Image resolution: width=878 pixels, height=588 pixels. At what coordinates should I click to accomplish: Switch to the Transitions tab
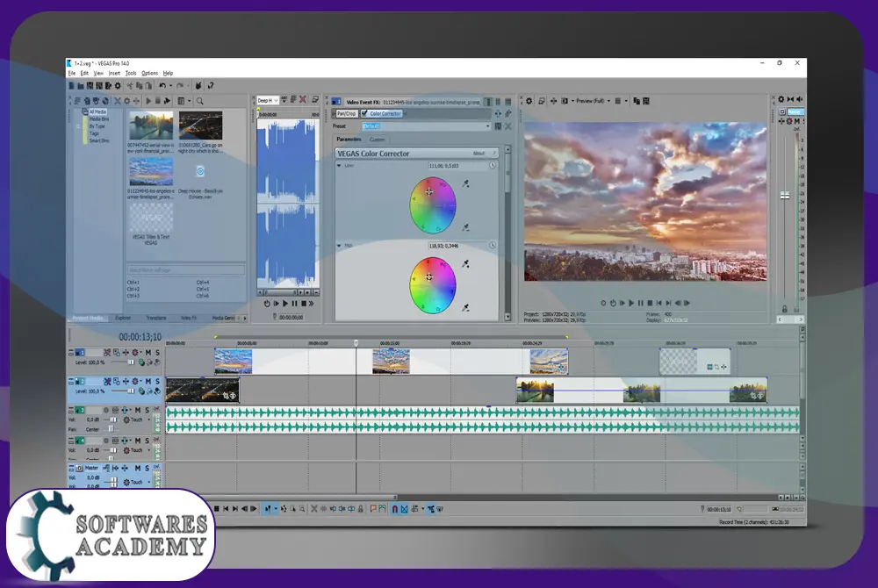156,319
